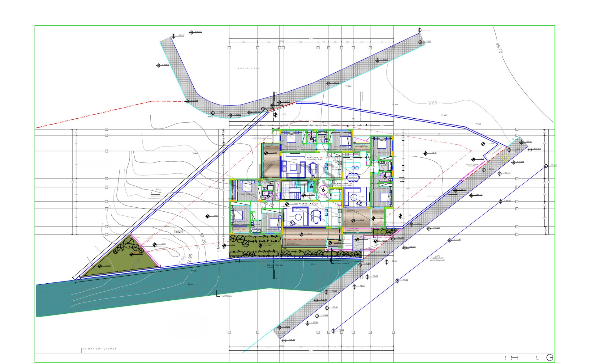Click the ΔΗΜΟΣΙΟΣ ΔΡΟΜΟΣ road label
The image size is (594, 364).
tap(249, 68)
